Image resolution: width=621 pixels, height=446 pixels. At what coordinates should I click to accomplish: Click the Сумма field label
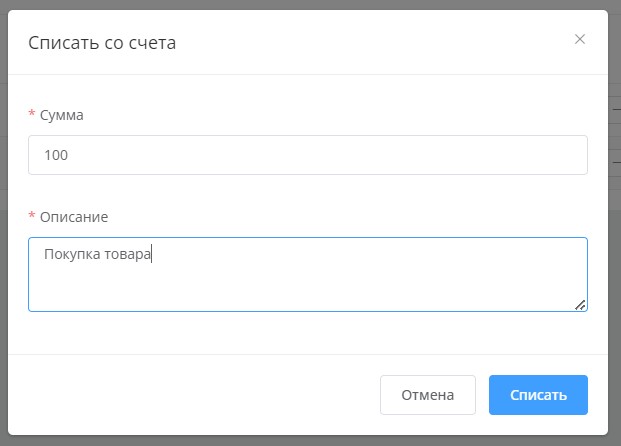(61, 115)
